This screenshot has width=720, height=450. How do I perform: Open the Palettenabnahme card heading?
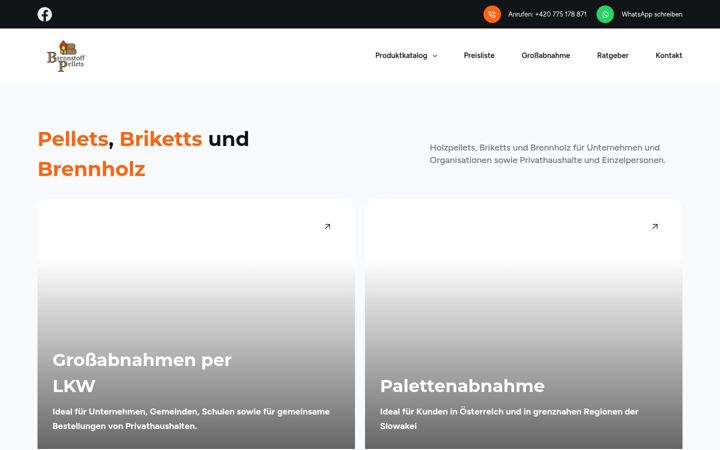(462, 386)
